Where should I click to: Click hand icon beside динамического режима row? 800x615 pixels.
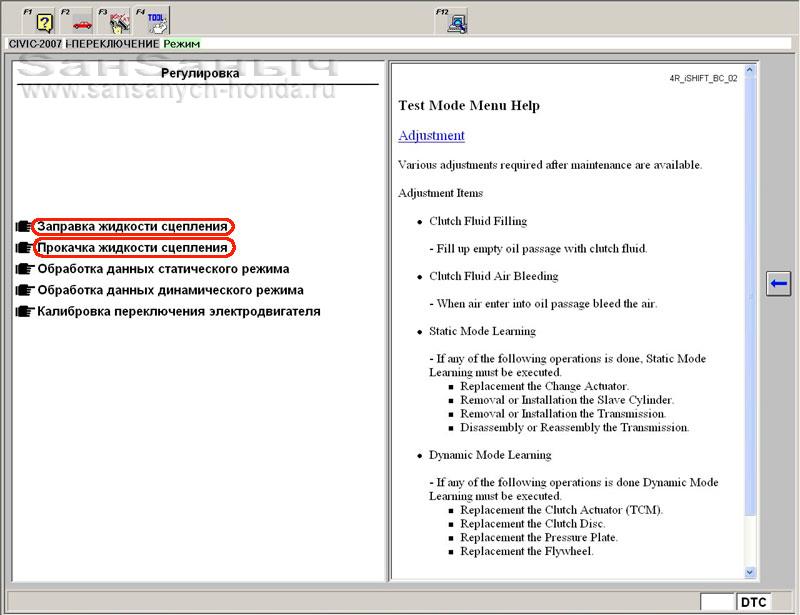[x=24, y=290]
